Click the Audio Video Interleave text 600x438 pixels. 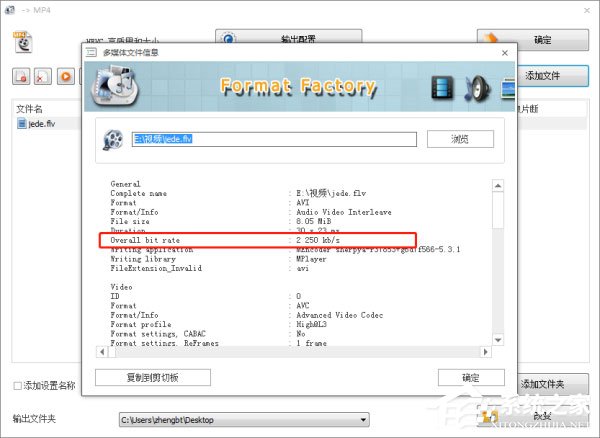click(344, 212)
